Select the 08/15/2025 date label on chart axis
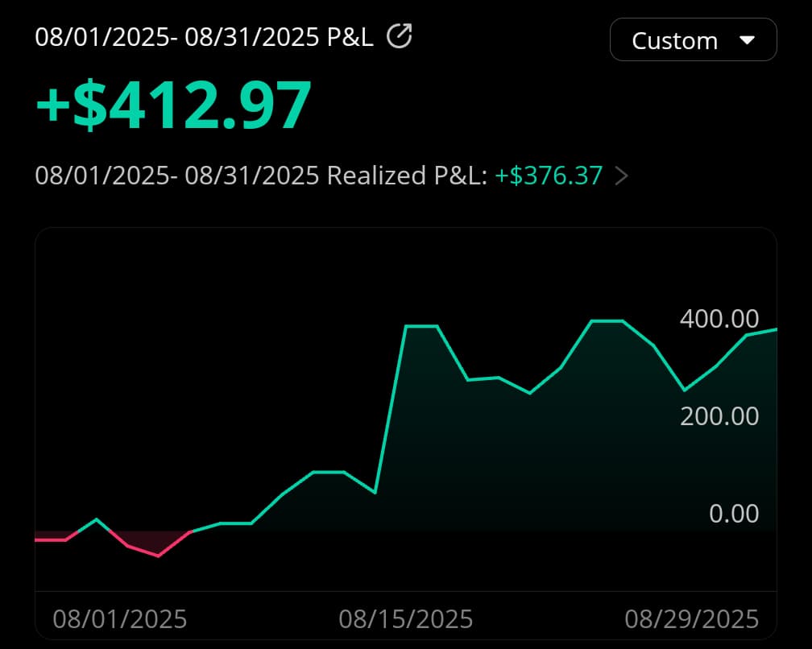Viewport: 812px width, 649px height. pos(406,619)
